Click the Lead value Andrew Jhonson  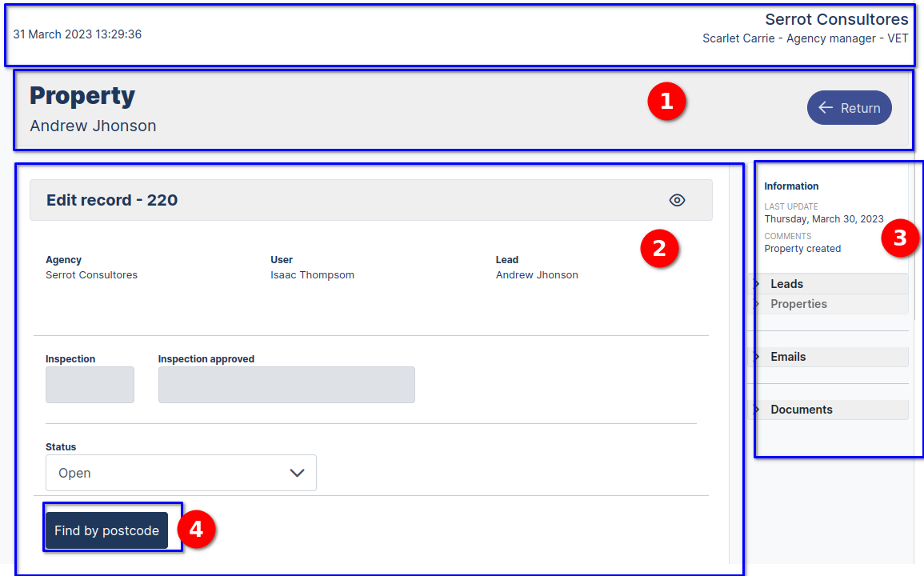[537, 275]
